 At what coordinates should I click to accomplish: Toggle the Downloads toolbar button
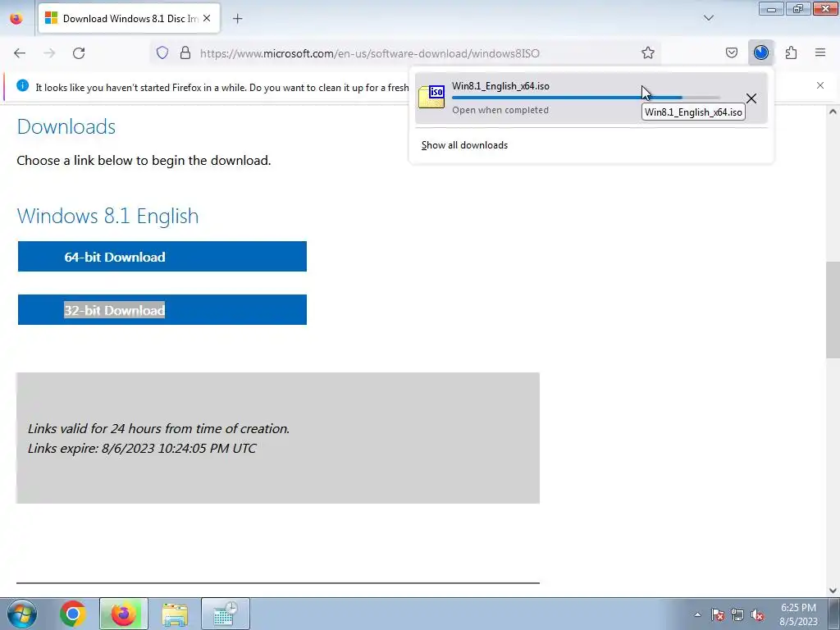(x=760, y=52)
